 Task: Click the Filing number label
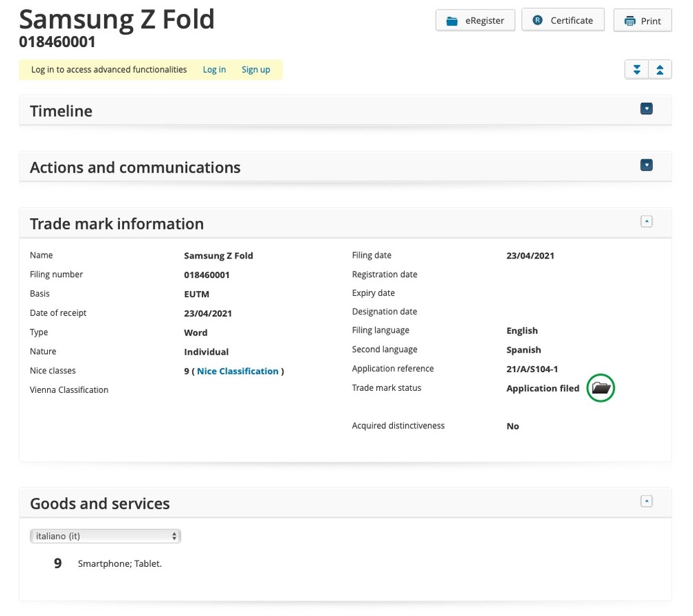point(56,274)
